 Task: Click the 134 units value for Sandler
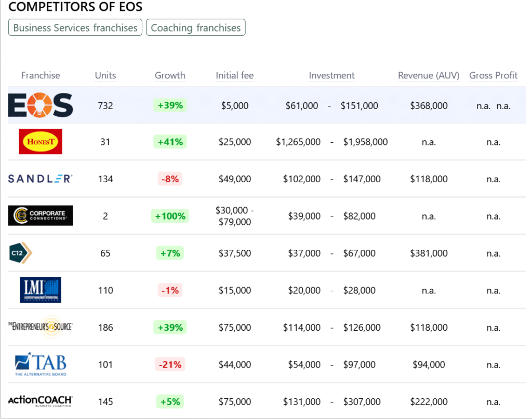tap(105, 179)
